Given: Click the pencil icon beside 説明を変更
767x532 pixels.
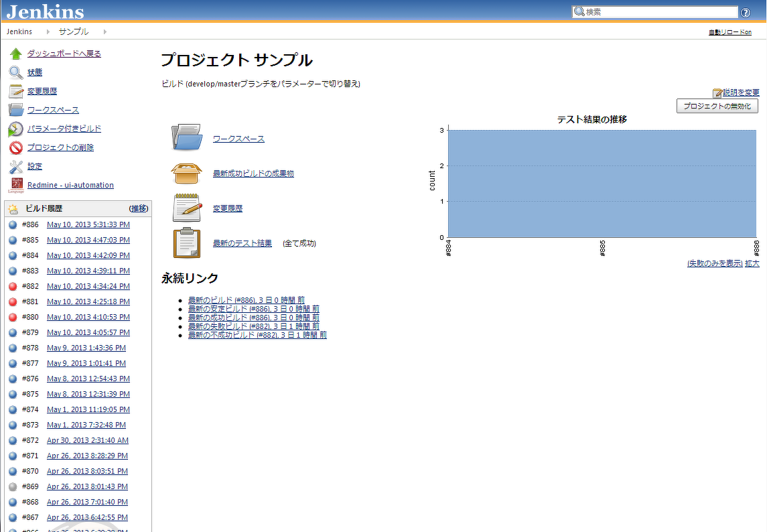Looking at the screenshot, I should [719, 91].
